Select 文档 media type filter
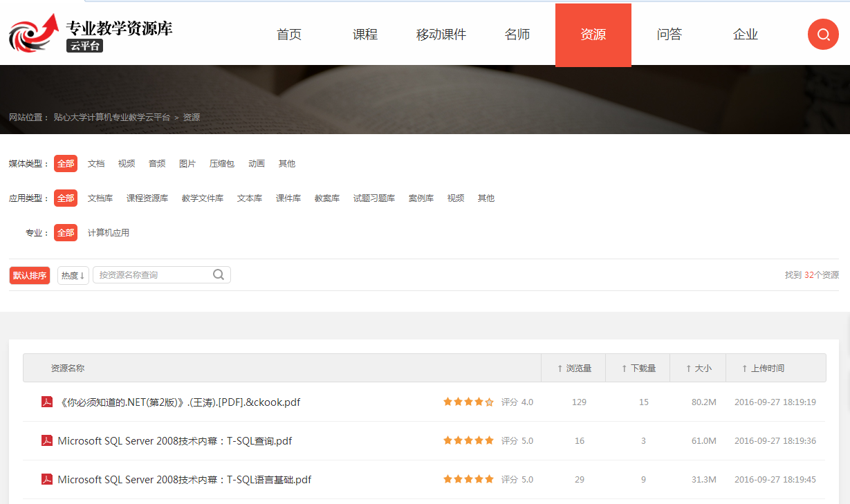 (x=96, y=164)
